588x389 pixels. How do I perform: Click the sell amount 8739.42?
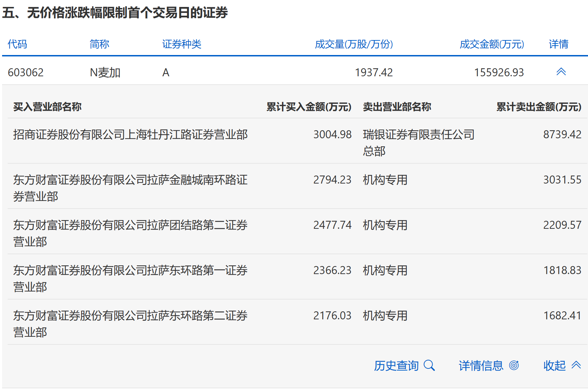pyautogui.click(x=562, y=134)
